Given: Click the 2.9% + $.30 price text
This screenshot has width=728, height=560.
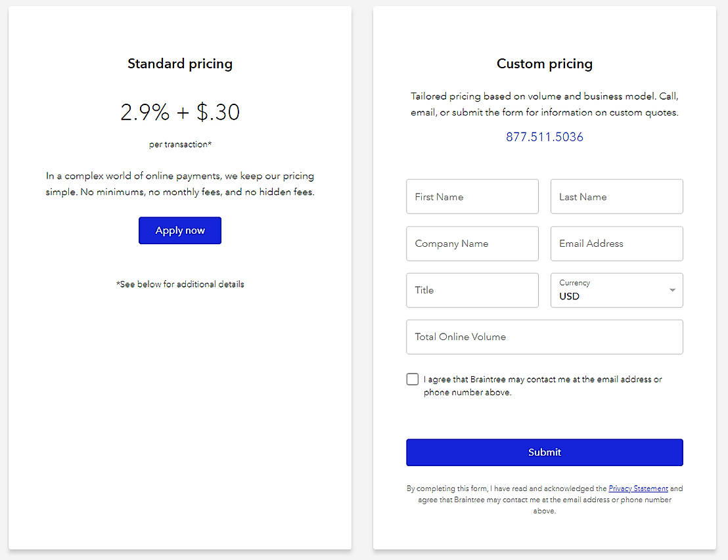Looking at the screenshot, I should pos(180,112).
